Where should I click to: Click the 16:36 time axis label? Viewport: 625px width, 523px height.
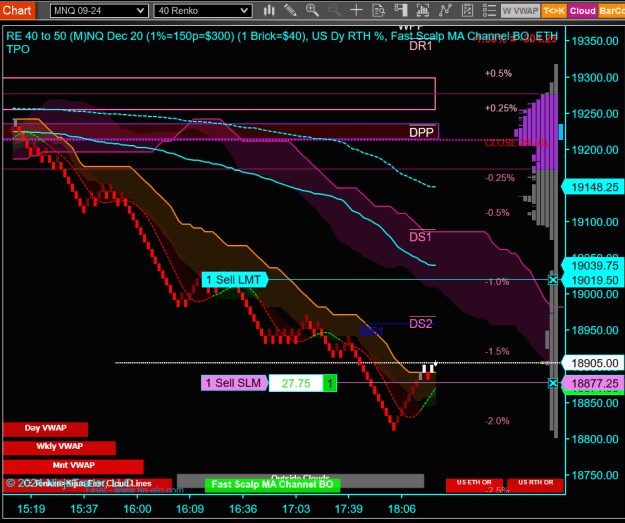[x=243, y=509]
